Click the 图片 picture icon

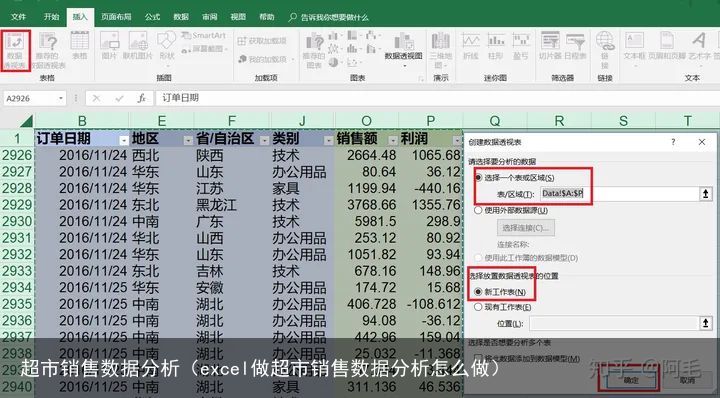[109, 46]
